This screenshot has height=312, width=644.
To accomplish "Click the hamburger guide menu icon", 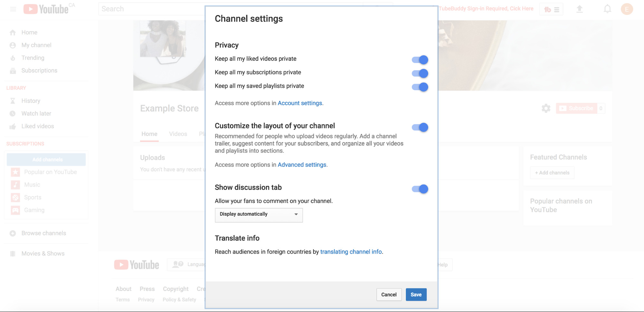I will [13, 9].
